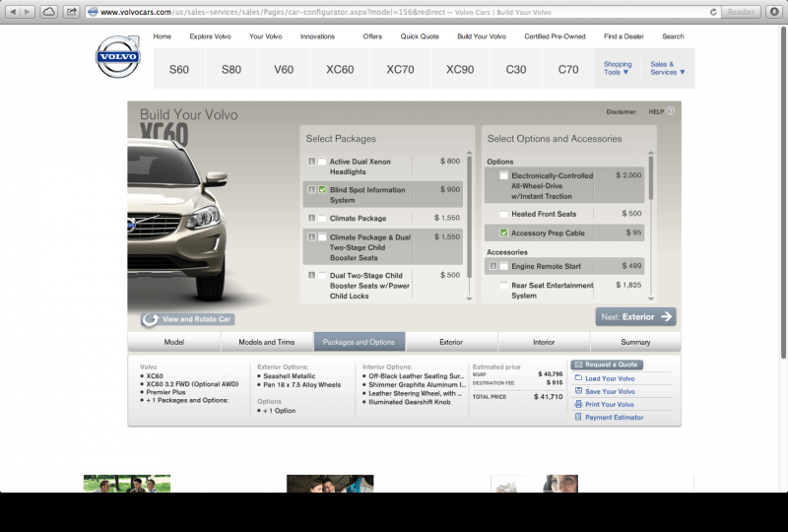Click options list scroll-down arrow
This screenshot has width=788, height=532.
(x=651, y=299)
